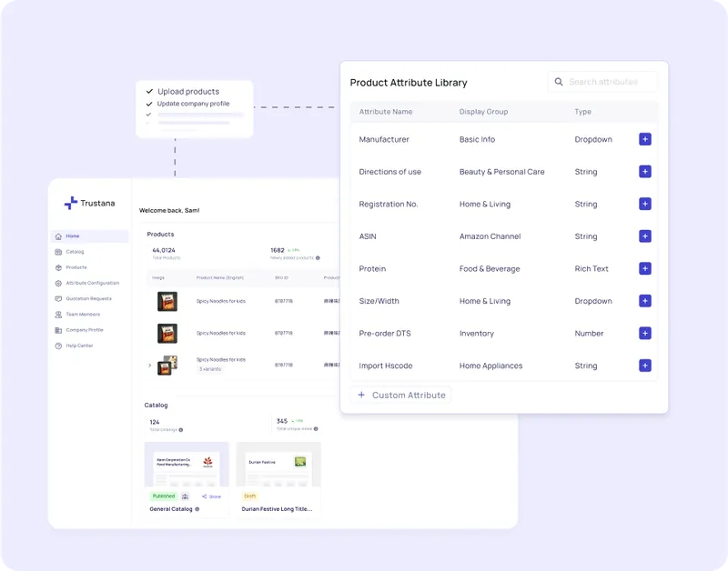The width and height of the screenshot is (728, 571).
Task: Click the Quotation Requests icon
Action: click(x=58, y=298)
